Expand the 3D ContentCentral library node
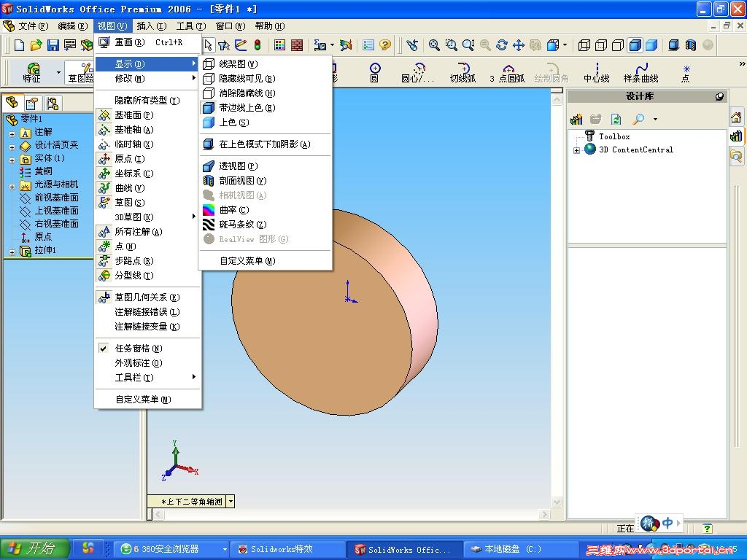 coord(576,150)
